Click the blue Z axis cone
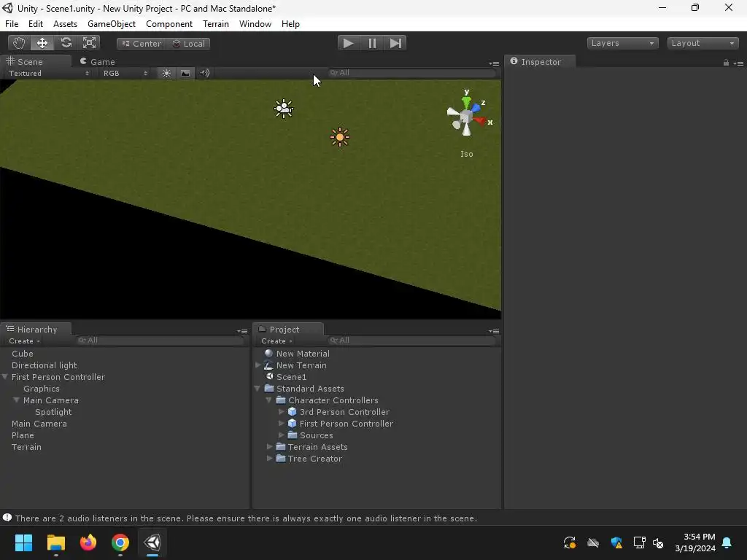 click(475, 107)
